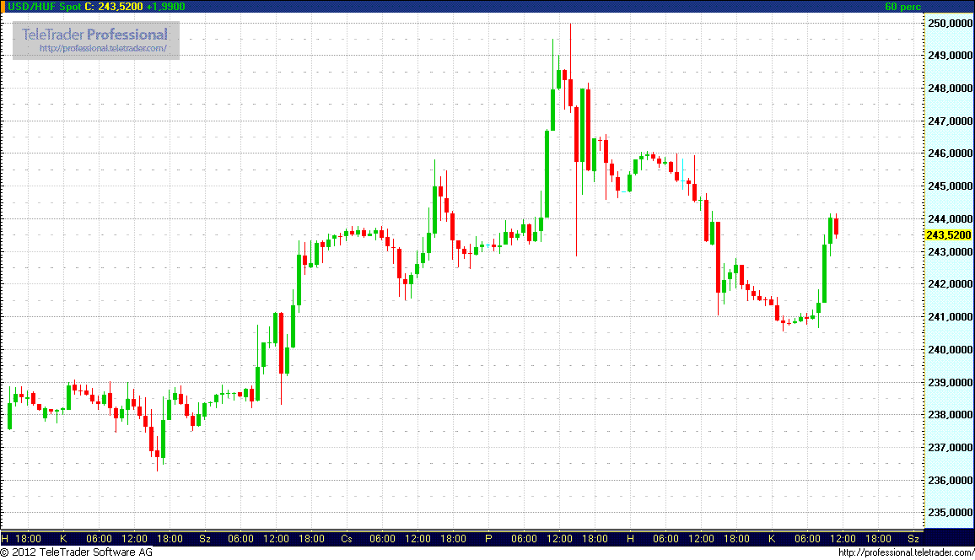Click the 249,0000 price axis label

pos(951,56)
